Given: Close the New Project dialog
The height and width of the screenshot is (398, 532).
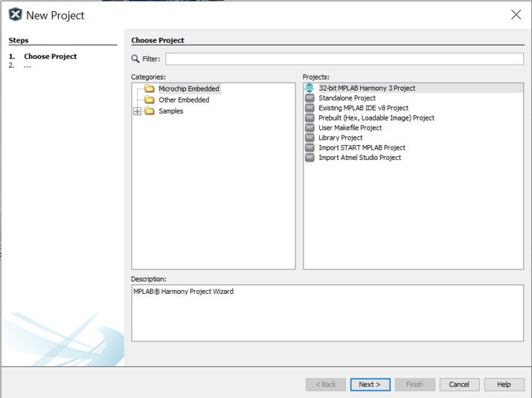Looking at the screenshot, I should point(516,15).
